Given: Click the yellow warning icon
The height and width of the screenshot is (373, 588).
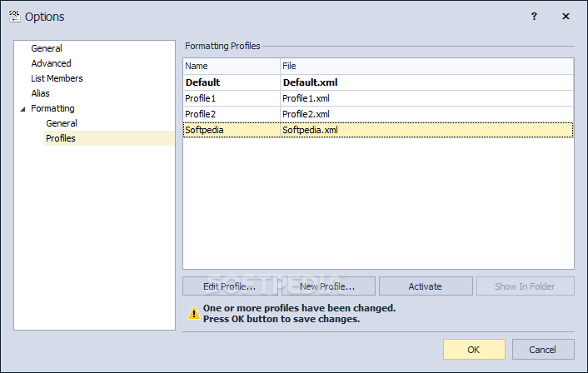Looking at the screenshot, I should tap(192, 313).
